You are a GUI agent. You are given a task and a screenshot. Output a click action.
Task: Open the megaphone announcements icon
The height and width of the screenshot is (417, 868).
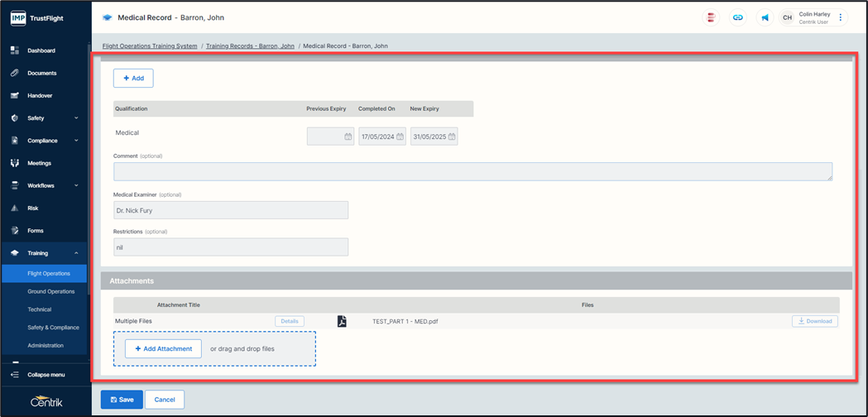765,17
